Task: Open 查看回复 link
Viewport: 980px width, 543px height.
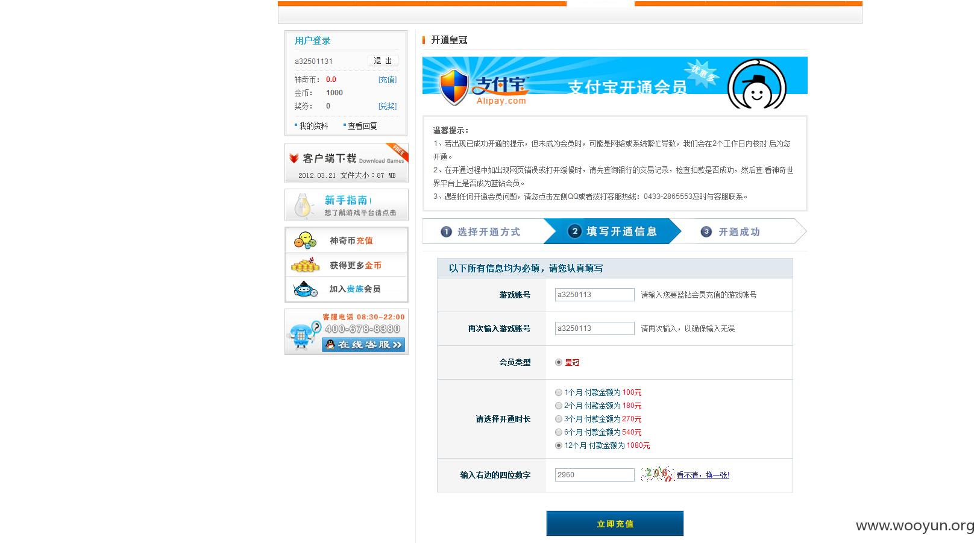Action: (362, 126)
